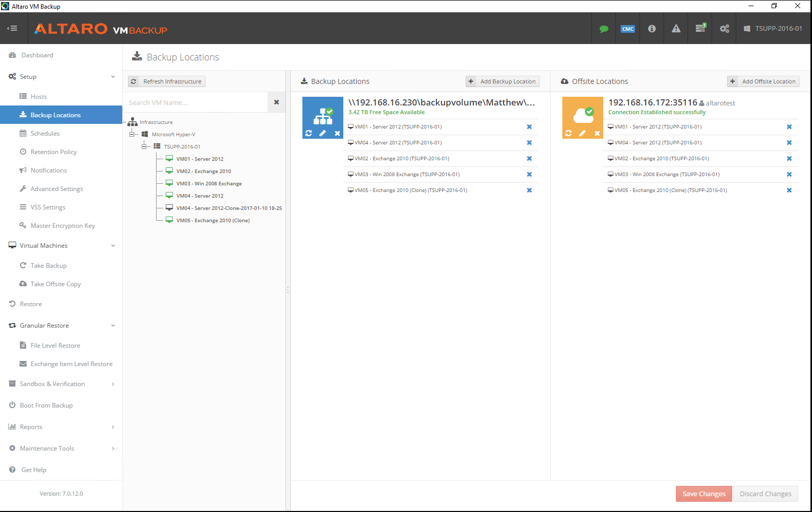
Task: Expand the Reports menu section
Action: [113, 427]
